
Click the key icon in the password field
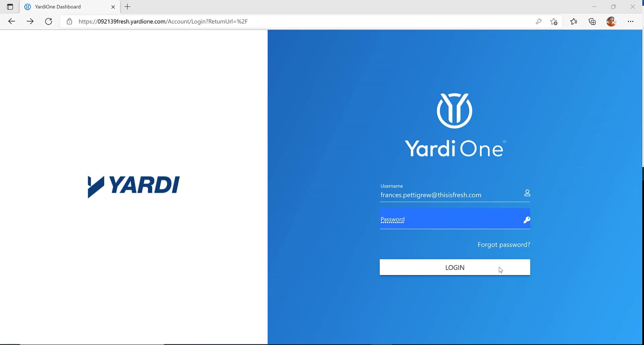tap(526, 220)
